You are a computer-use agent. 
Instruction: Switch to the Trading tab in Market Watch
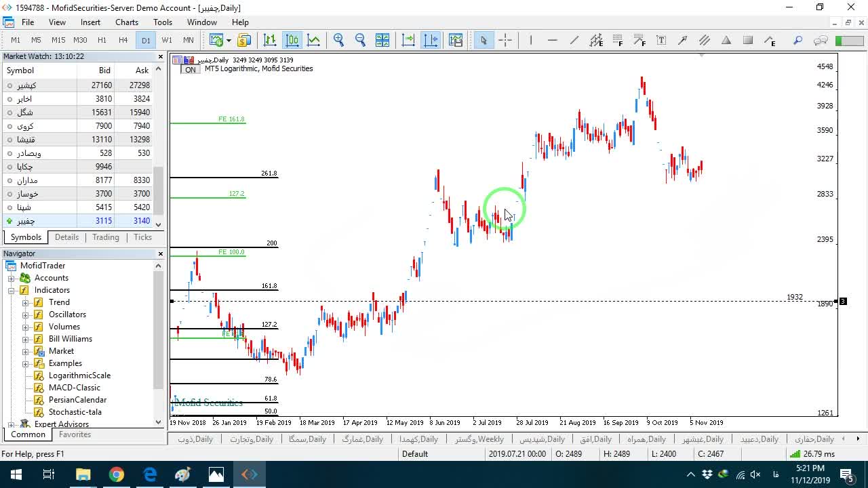pos(106,237)
